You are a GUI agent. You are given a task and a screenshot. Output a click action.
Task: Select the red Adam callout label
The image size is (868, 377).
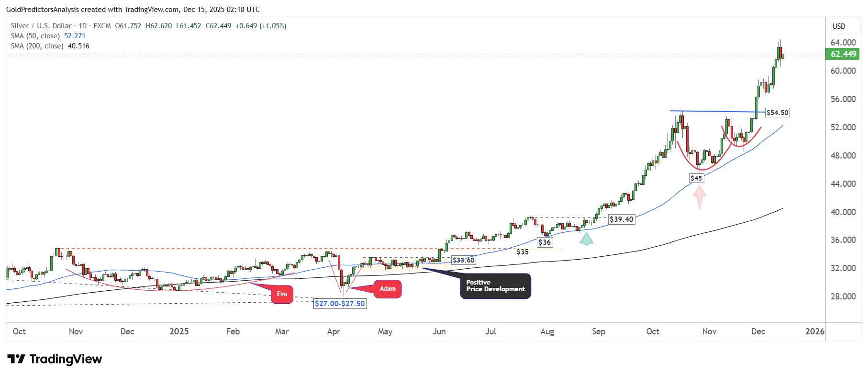[388, 289]
